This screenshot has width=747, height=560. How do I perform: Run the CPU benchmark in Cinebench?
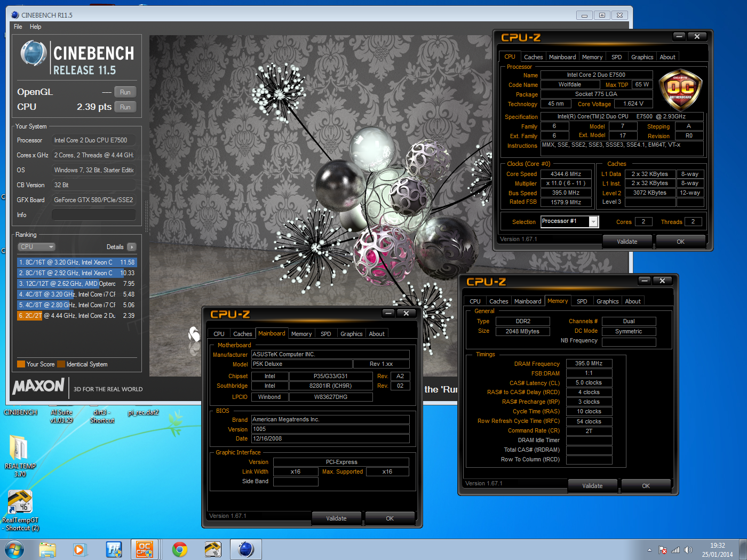click(125, 107)
